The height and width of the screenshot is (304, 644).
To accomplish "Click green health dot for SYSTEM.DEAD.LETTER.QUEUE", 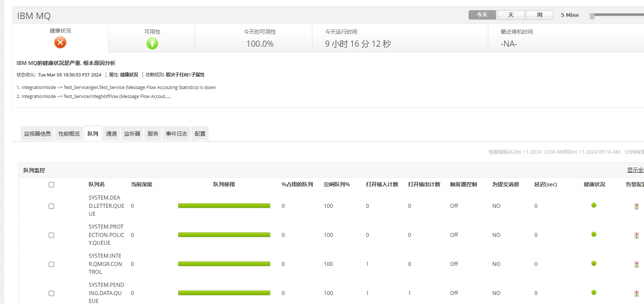I will (x=594, y=205).
